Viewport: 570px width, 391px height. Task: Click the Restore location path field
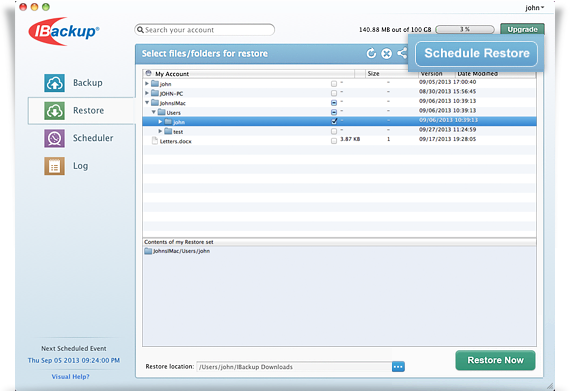(294, 367)
